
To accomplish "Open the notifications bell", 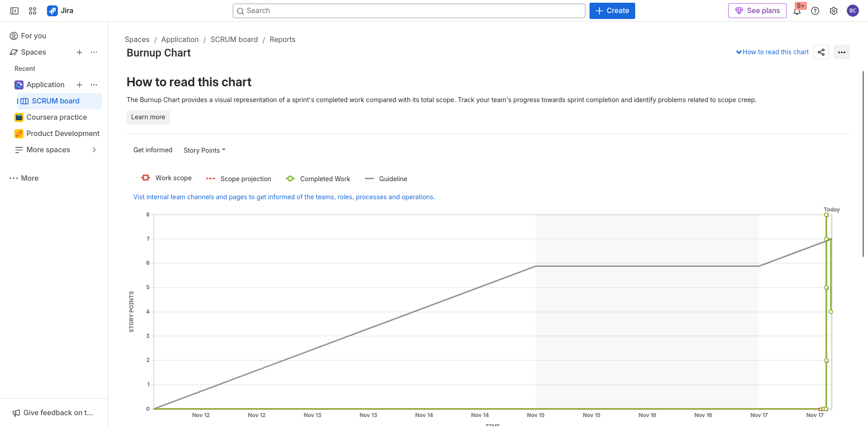I will (x=797, y=11).
